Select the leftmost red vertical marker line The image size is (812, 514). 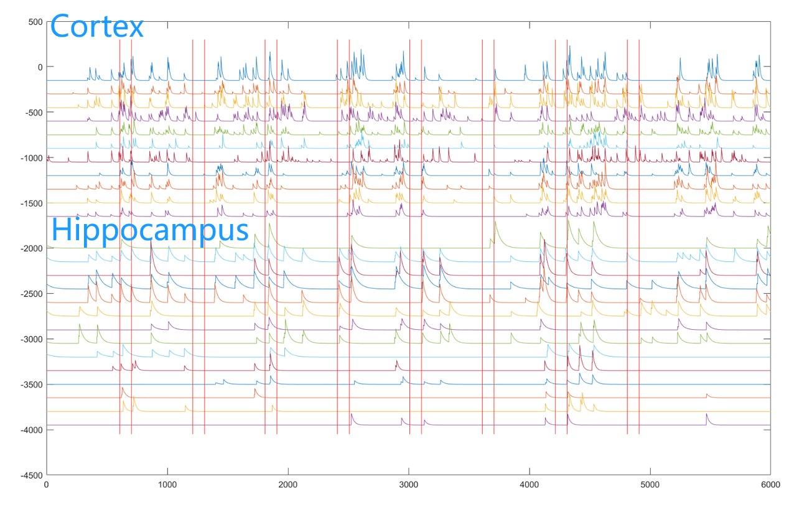click(x=119, y=249)
